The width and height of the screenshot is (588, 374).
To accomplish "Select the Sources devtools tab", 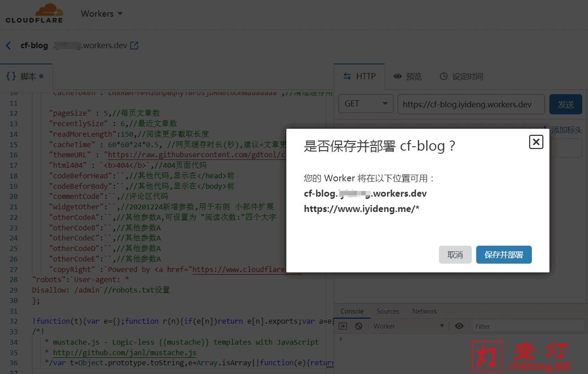I will click(x=388, y=311).
